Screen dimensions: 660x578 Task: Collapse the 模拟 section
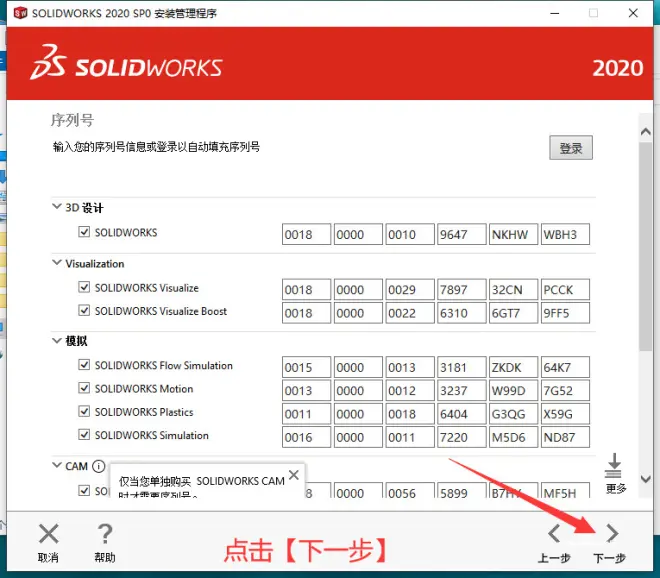coord(57,340)
